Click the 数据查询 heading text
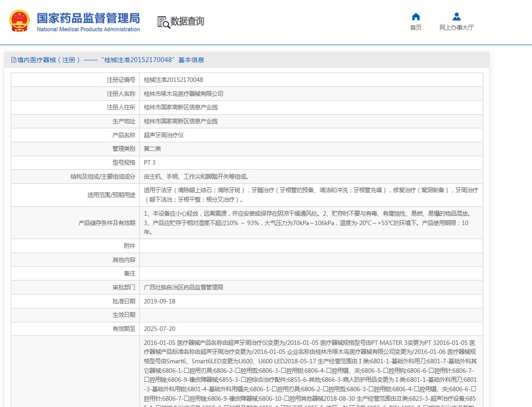Viewport: 532px width, 407px height. [x=187, y=21]
